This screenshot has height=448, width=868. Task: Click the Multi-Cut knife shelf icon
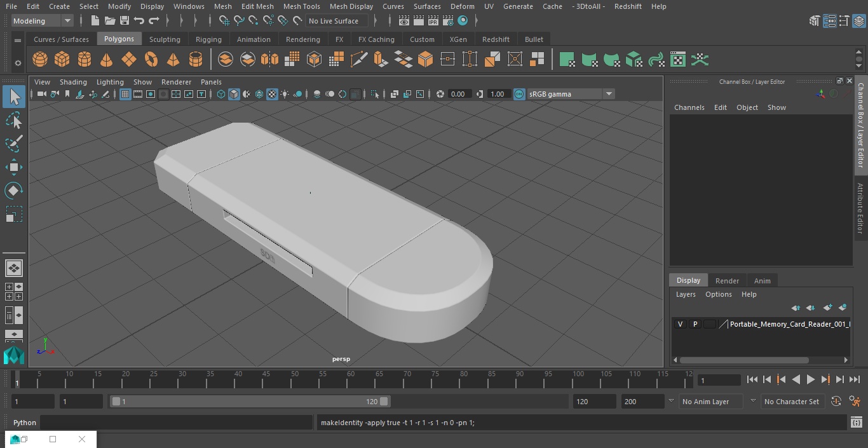(x=359, y=60)
